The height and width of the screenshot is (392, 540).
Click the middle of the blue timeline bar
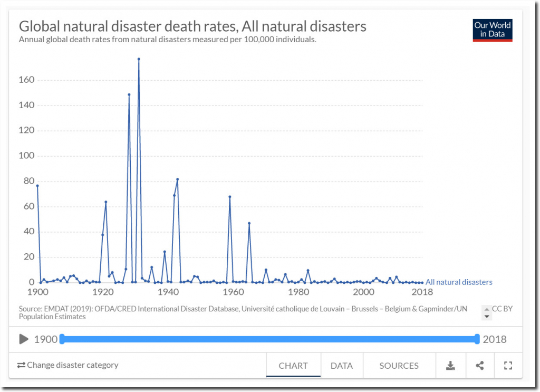click(269, 339)
